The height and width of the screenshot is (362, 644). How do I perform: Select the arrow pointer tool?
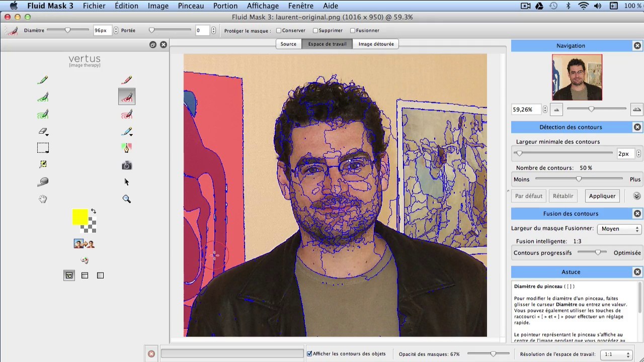127,182
